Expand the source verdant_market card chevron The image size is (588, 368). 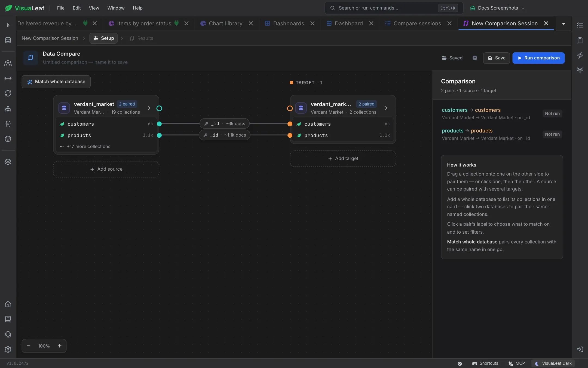click(x=149, y=108)
